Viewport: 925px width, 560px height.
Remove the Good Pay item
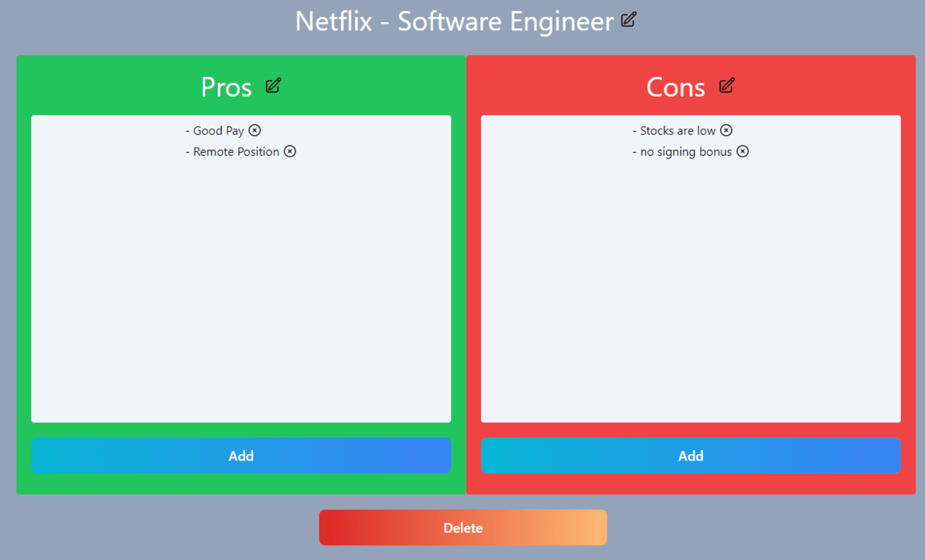tap(255, 130)
